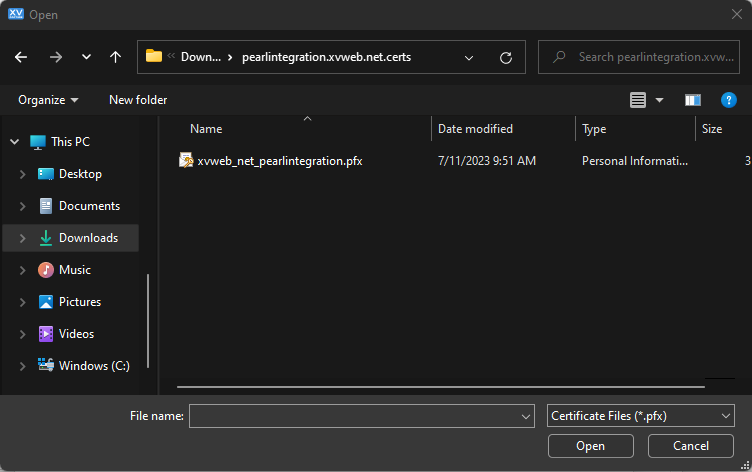Image resolution: width=752 pixels, height=472 pixels.
Task: Click the navigation pane vertical scrollbar
Action: point(148,321)
